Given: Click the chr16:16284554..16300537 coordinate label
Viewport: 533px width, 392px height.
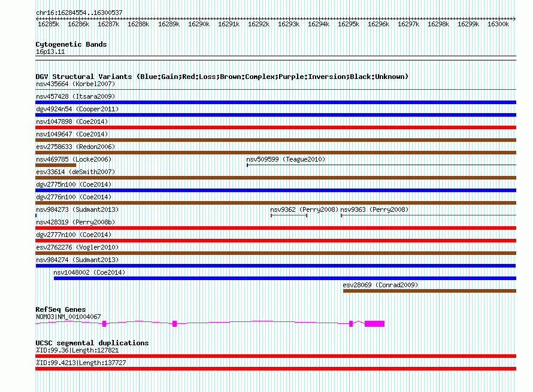Looking at the screenshot, I should 79,13.
